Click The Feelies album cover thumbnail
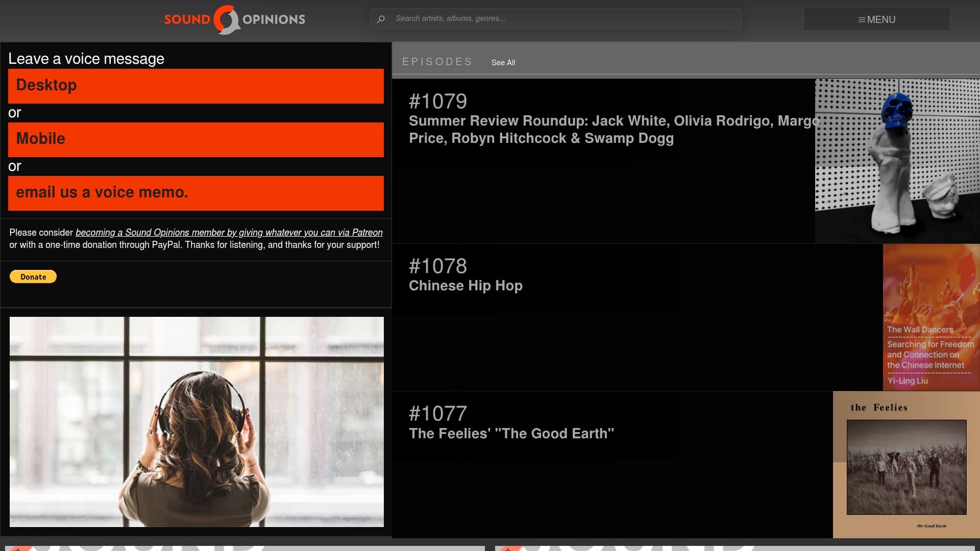This screenshot has height=551, width=980. (906, 465)
